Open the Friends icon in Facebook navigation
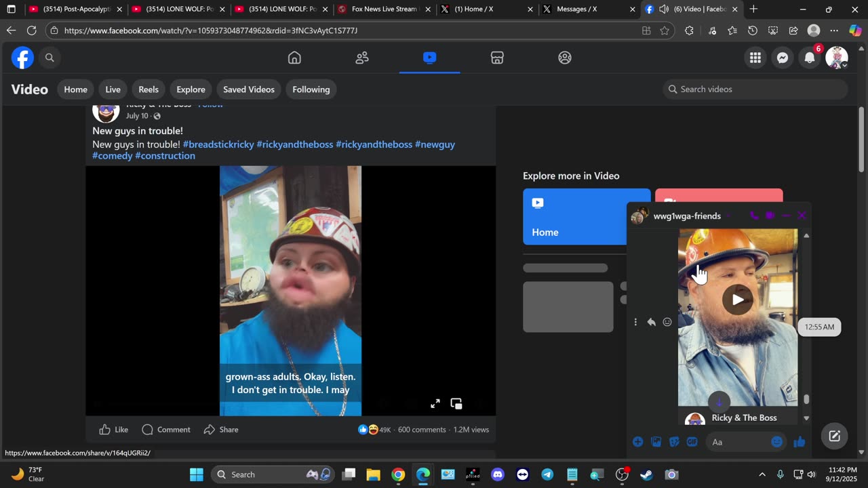The height and width of the screenshot is (488, 868). [362, 58]
